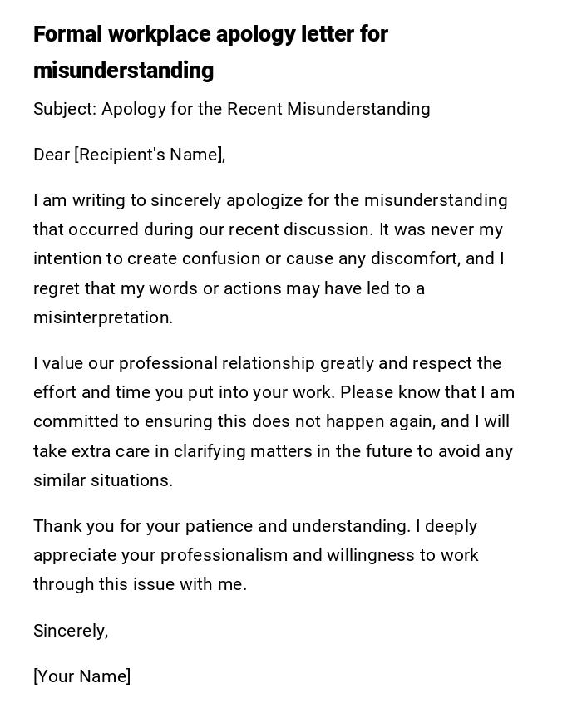Click the phrase 'appreciate your professionalism'
The height and width of the screenshot is (728, 582).
point(160,555)
